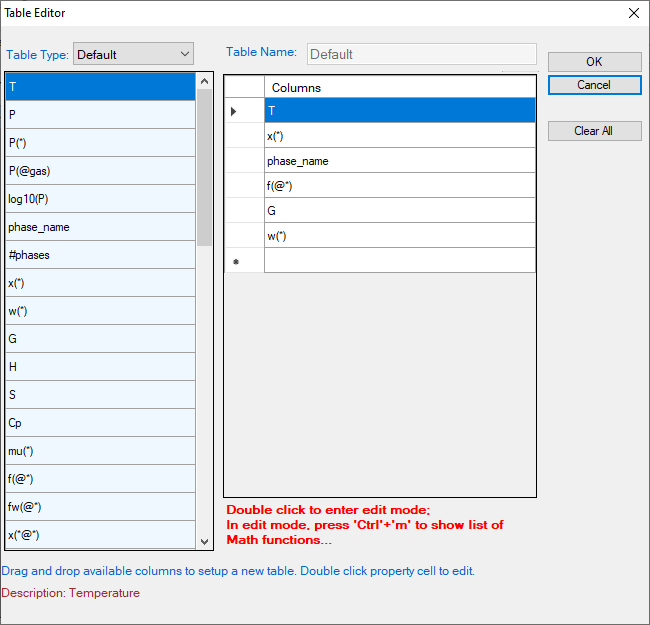
Task: Select mu(*) from available columns
Action: pyautogui.click(x=100, y=451)
